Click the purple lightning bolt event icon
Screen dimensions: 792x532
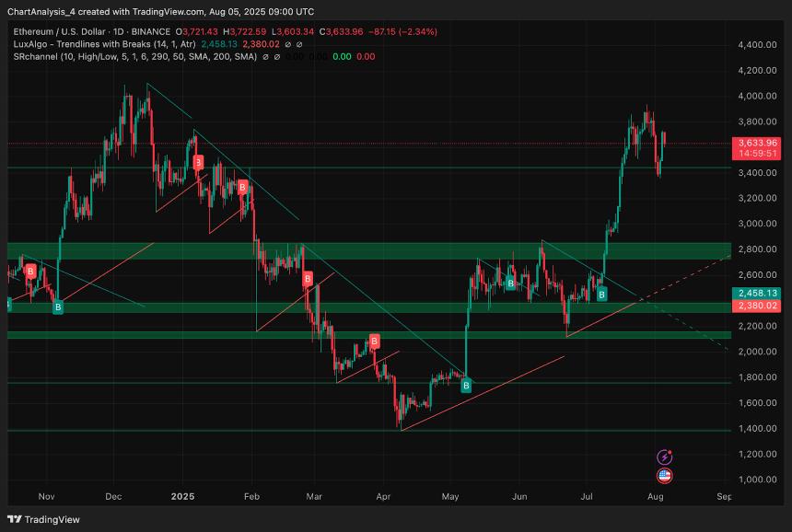coord(664,457)
